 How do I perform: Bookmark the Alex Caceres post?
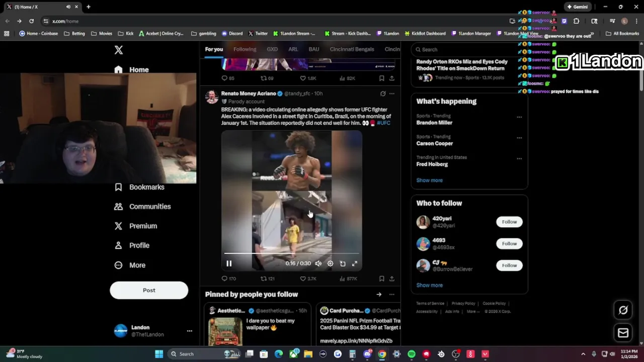point(381,279)
